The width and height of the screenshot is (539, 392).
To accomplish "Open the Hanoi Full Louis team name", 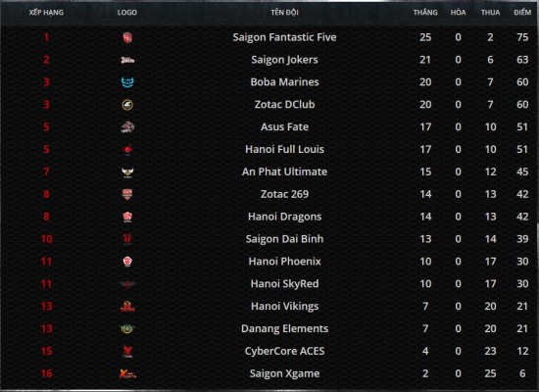I will [x=284, y=149].
